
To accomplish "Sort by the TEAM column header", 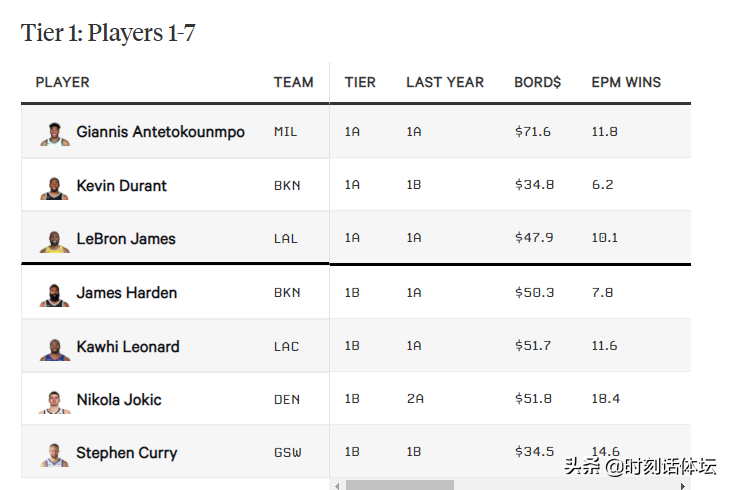I will [293, 82].
